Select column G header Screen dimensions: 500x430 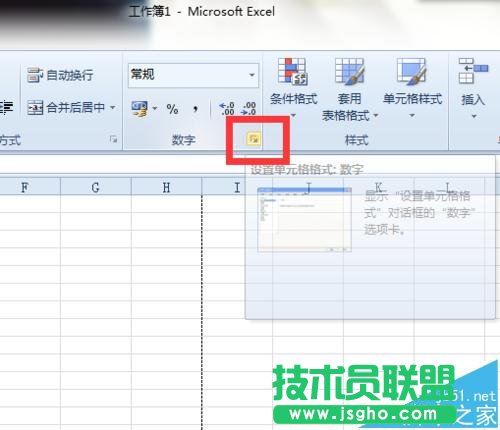click(96, 187)
